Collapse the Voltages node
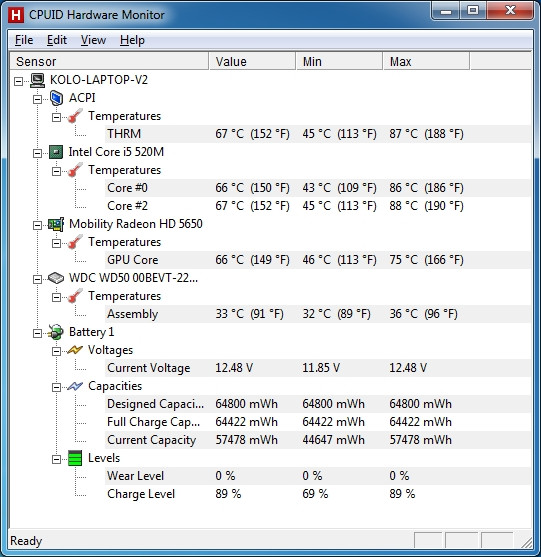The width and height of the screenshot is (541, 557). [56, 352]
